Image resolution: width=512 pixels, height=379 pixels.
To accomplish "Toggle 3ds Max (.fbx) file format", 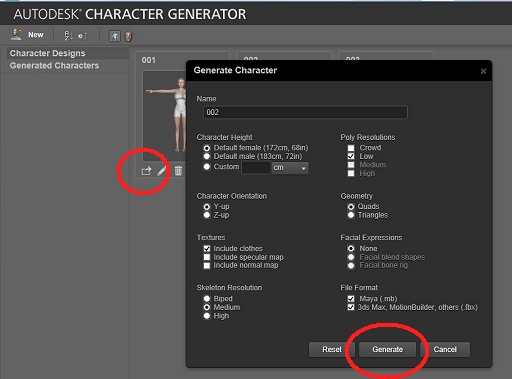I will click(x=351, y=307).
